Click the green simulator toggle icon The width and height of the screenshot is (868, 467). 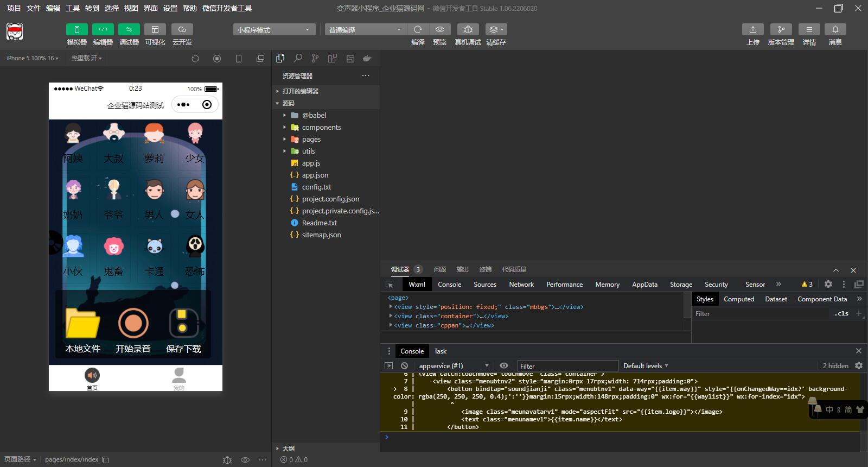[x=76, y=29]
